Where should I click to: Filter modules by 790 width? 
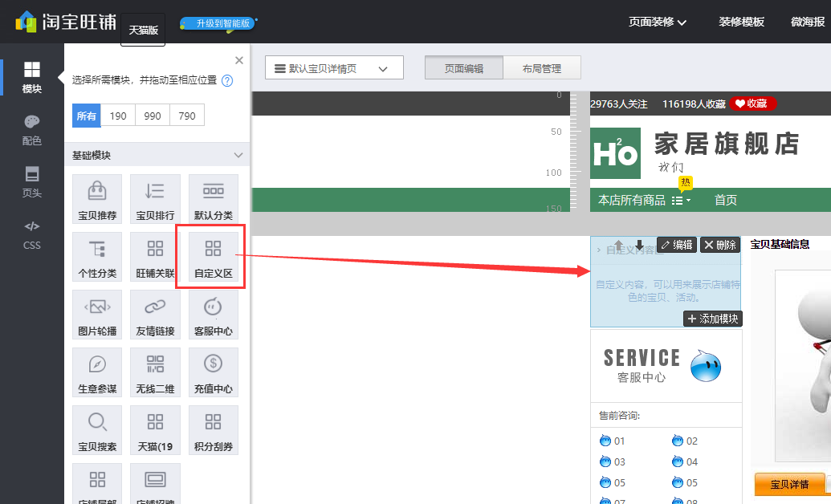tap(187, 116)
